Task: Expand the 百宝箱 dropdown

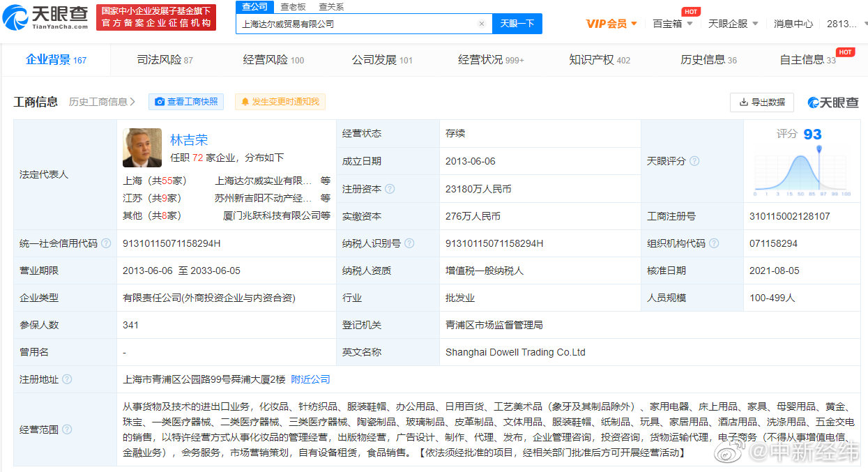Action: point(666,23)
